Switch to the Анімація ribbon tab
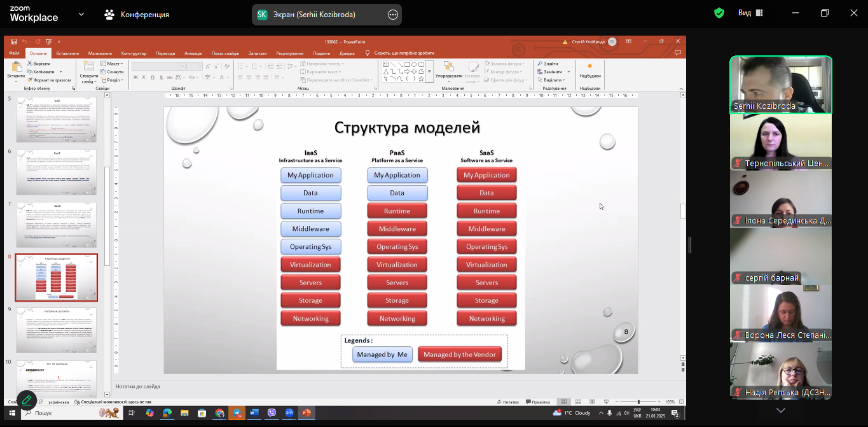Viewport: 868px width, 427px height. 193,53
